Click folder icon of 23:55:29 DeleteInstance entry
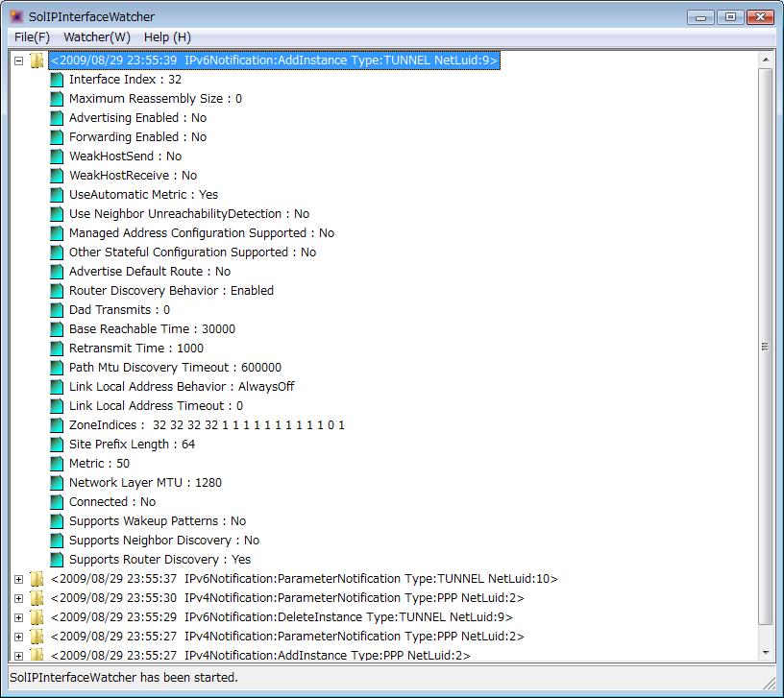Screen dimensions: 784x698 click(x=37, y=617)
